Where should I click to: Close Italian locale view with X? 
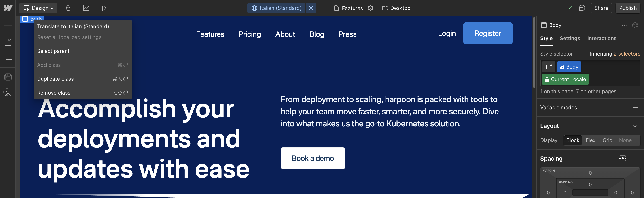pos(311,8)
